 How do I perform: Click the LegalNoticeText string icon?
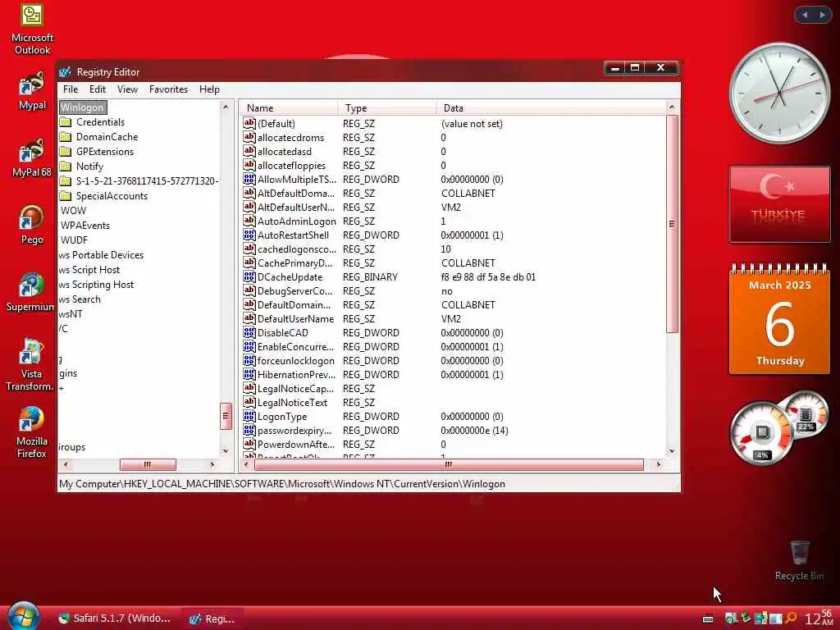(249, 402)
